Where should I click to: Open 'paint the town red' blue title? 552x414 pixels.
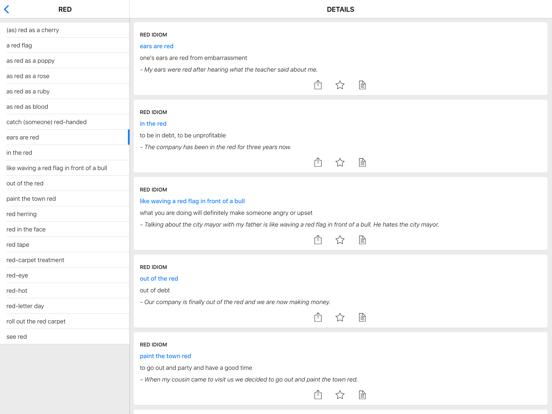[x=165, y=356]
